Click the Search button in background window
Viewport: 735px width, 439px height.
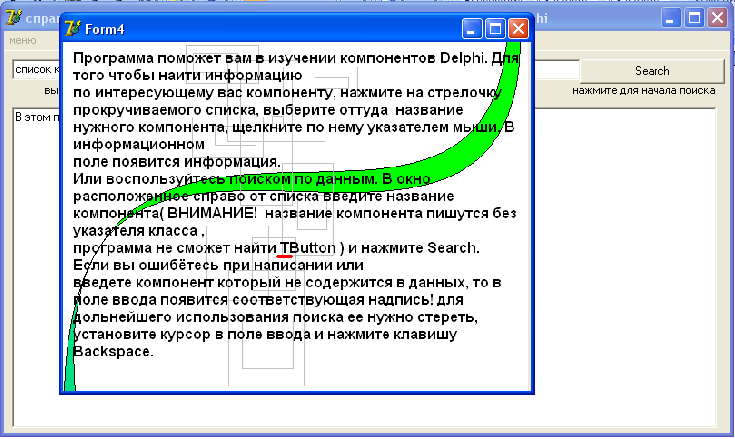coord(652,71)
